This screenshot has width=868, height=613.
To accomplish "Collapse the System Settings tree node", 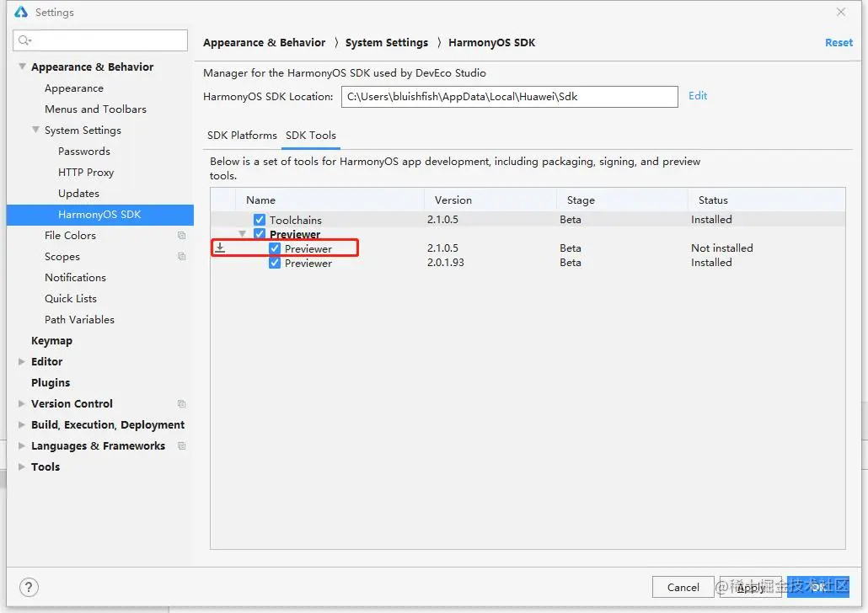I will pyautogui.click(x=35, y=130).
